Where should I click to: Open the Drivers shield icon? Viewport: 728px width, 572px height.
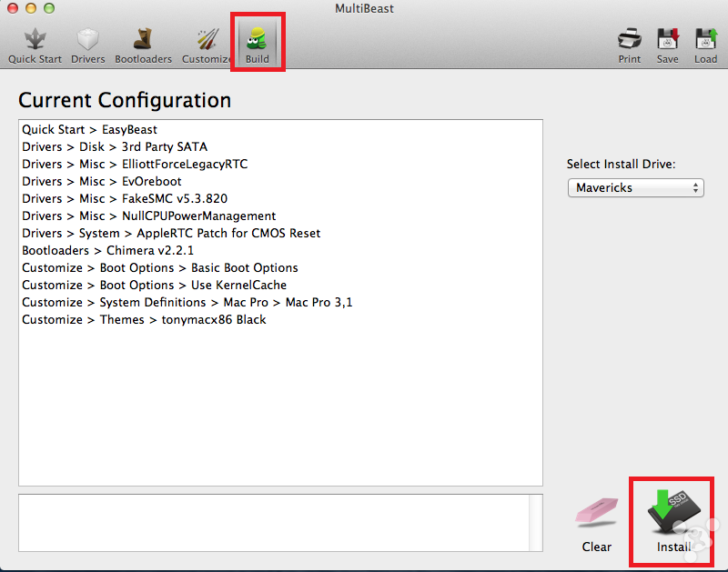click(88, 45)
